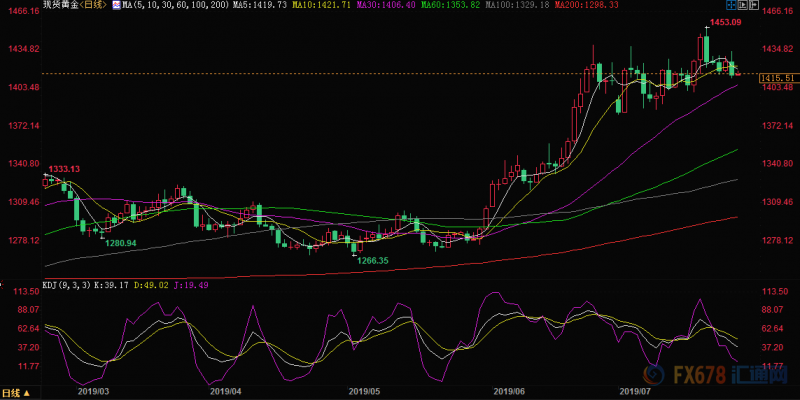Click the 1333.13 high price label
This screenshot has height=400, width=800.
click(x=64, y=168)
